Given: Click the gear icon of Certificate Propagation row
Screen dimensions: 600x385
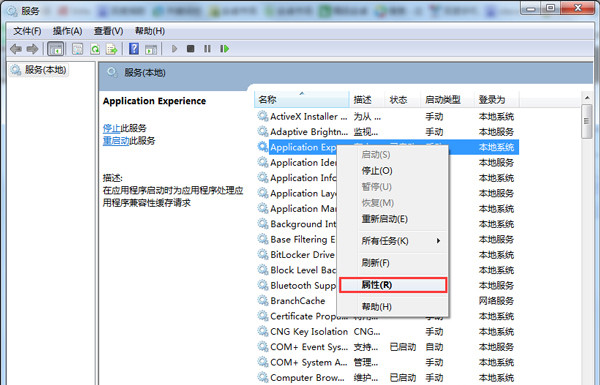Looking at the screenshot, I should click(263, 316).
